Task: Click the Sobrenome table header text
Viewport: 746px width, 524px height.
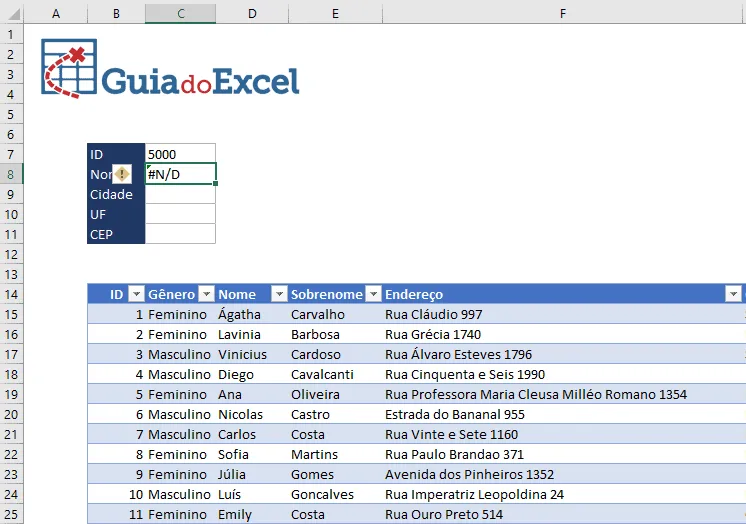Action: (x=327, y=295)
